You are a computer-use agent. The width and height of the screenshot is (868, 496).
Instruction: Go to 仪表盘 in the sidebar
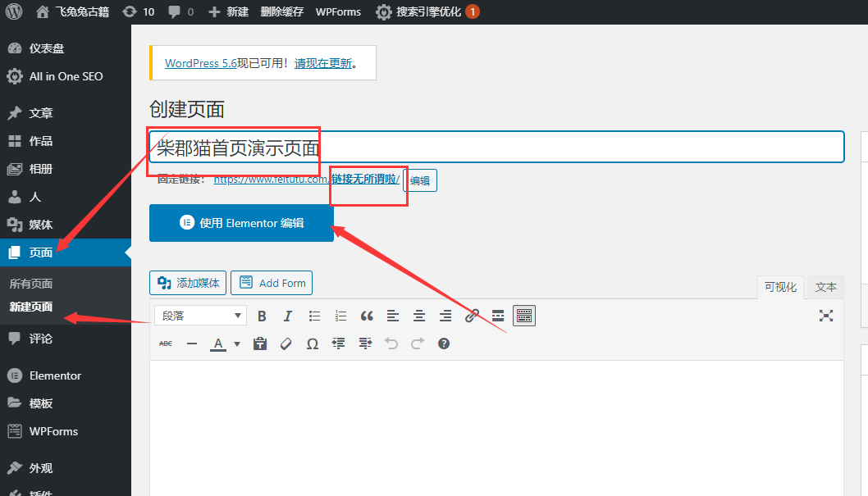coord(66,48)
